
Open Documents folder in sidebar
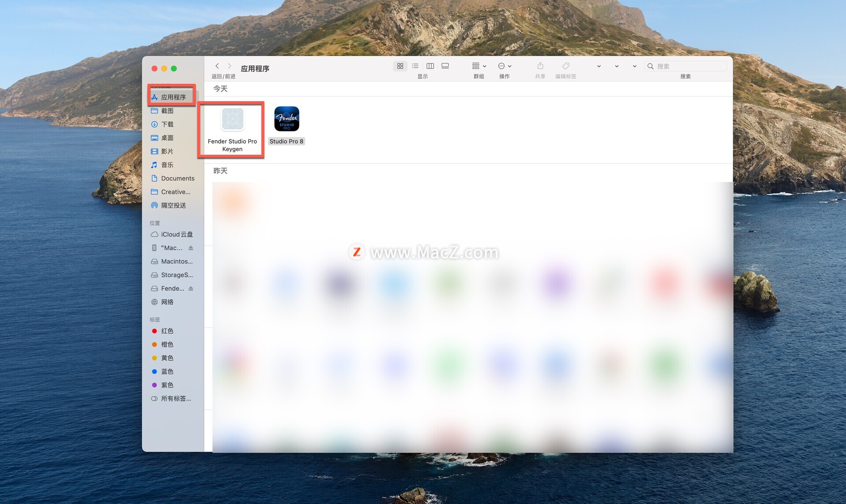click(178, 178)
